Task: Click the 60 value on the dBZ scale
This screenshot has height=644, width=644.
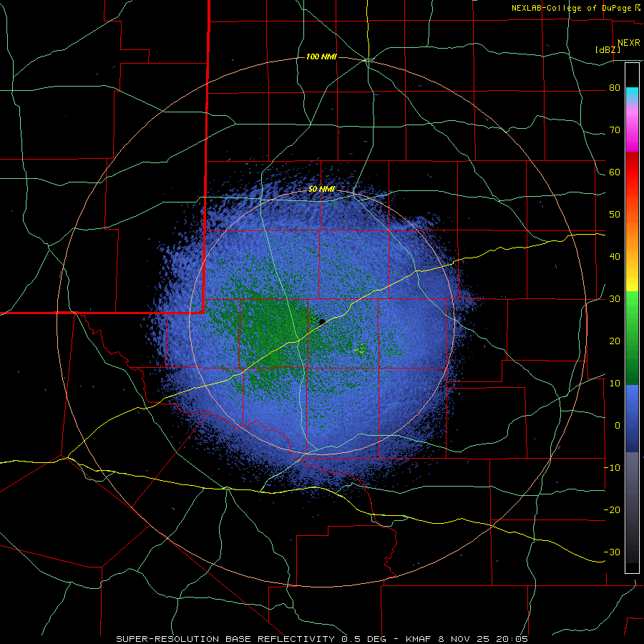Action: [x=615, y=172]
